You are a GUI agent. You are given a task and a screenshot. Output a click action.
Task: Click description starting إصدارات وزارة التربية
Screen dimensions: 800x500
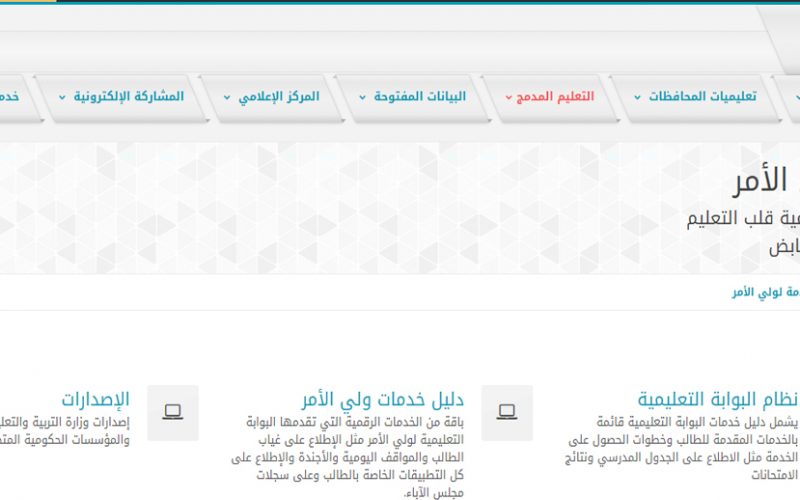(x=65, y=431)
